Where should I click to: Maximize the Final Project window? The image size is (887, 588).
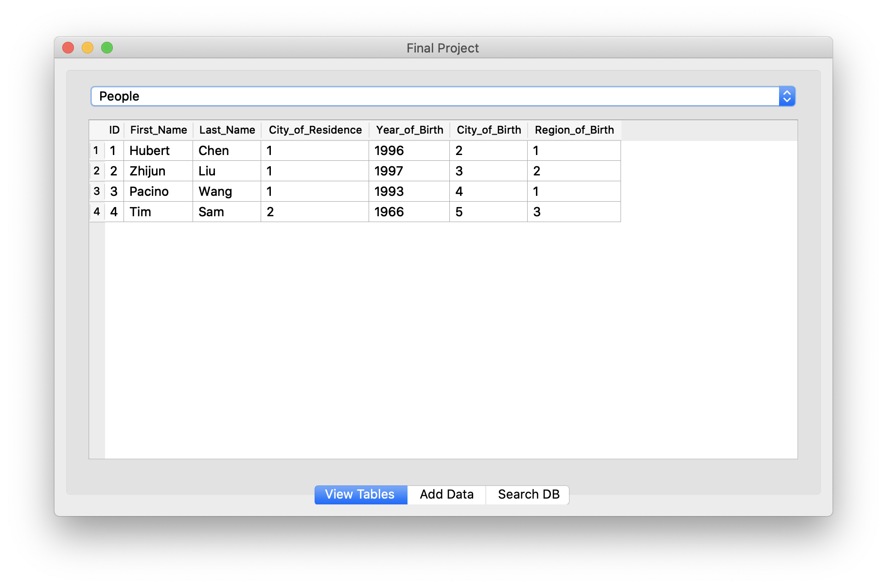click(x=107, y=48)
